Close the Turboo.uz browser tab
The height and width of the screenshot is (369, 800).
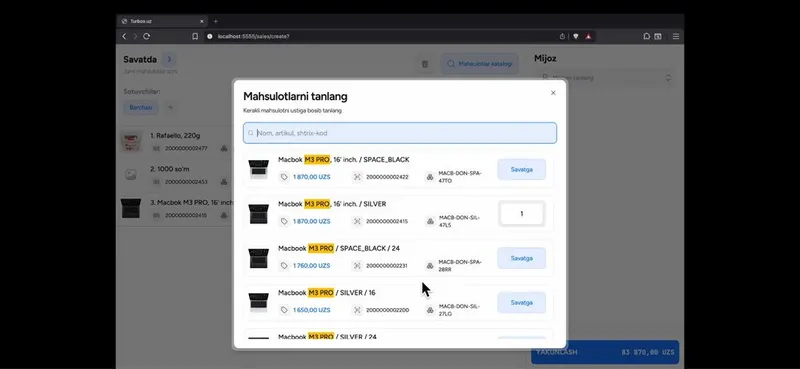coord(202,21)
